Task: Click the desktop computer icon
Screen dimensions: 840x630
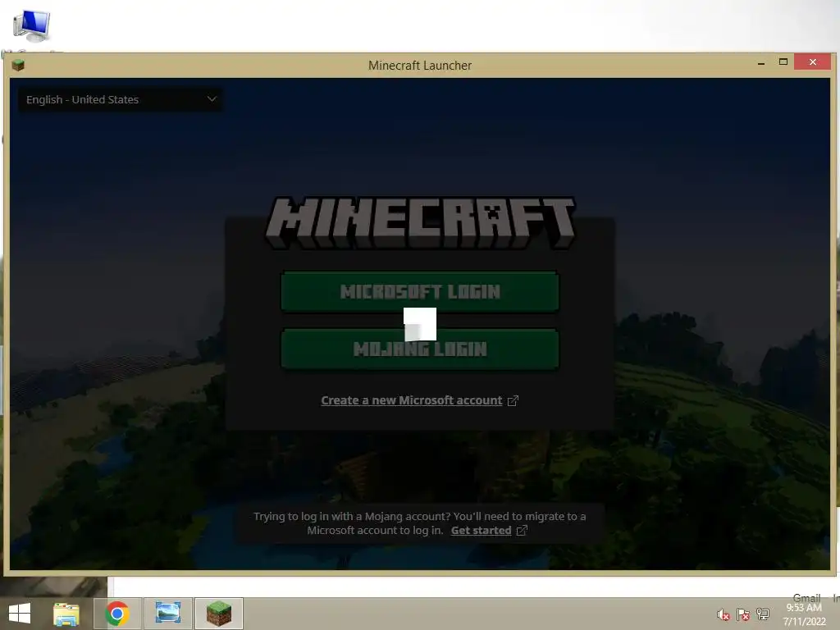Action: (x=32, y=26)
